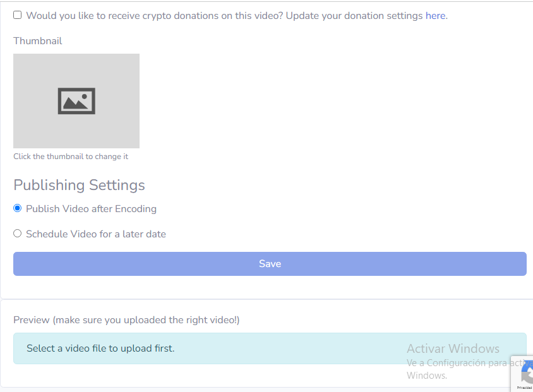Screen dimensions: 533x392
Task: Enable the crypto donations checkbox
Action: pos(18,15)
